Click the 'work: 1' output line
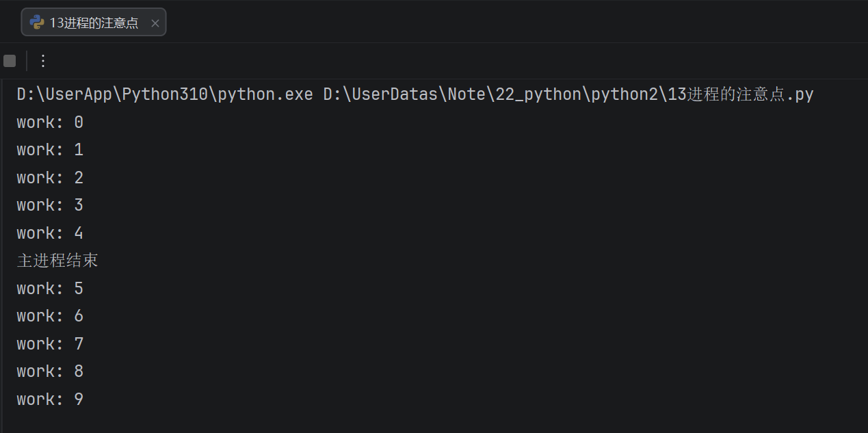Viewport: 868px width, 433px height. tap(50, 150)
